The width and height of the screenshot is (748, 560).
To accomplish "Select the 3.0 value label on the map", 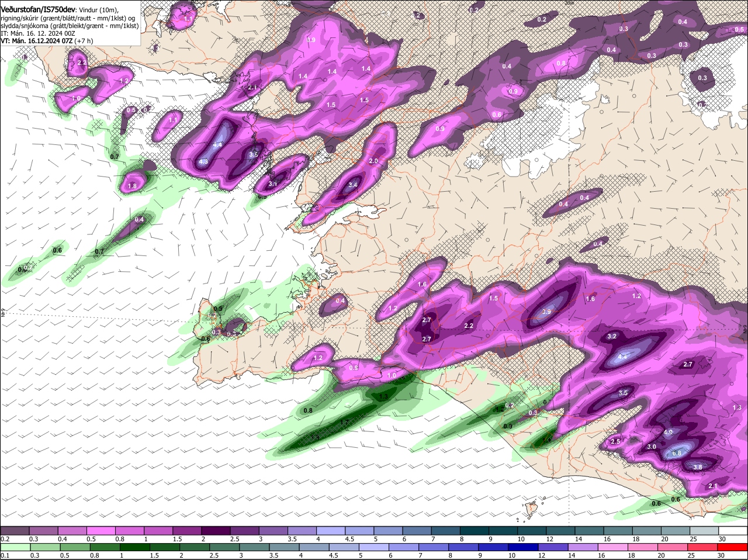I will click(x=652, y=447).
